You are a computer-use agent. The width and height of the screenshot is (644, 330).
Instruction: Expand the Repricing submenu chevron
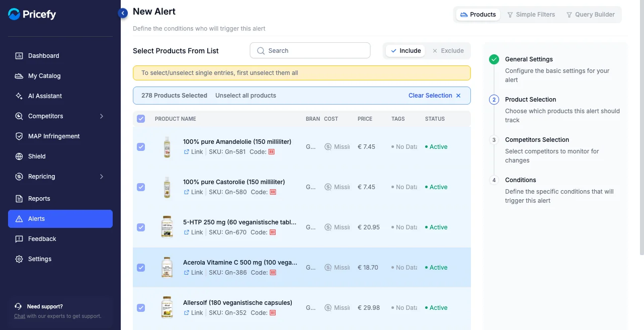(102, 177)
